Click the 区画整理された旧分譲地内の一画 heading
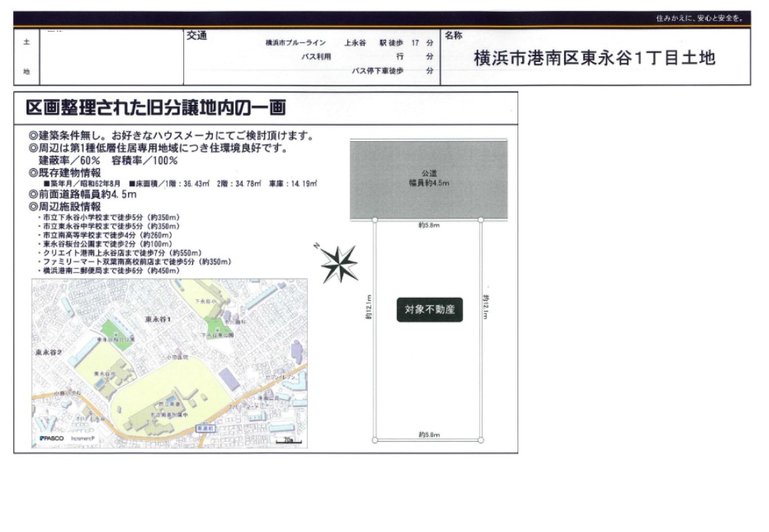Image resolution: width=769 pixels, height=532 pixels. [x=156, y=108]
